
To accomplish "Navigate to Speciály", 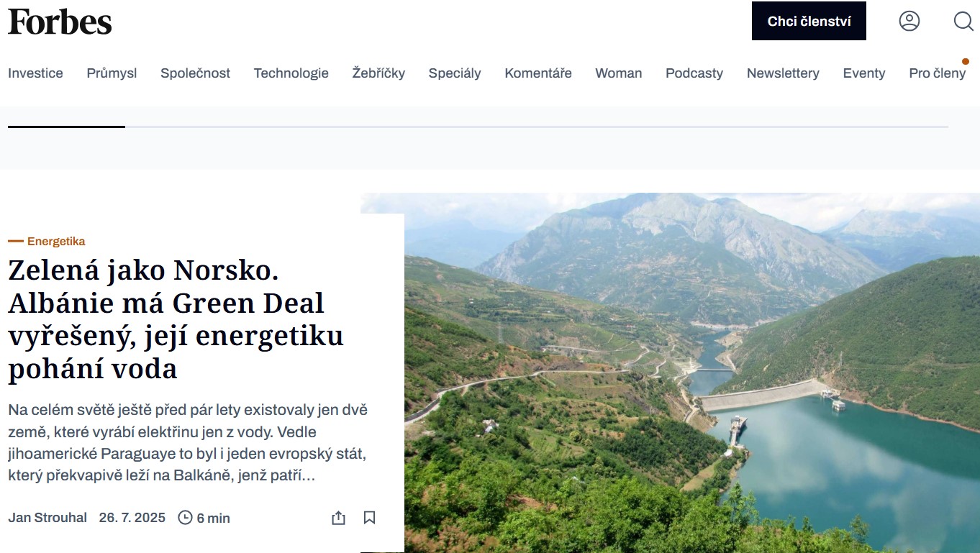I will coord(455,73).
